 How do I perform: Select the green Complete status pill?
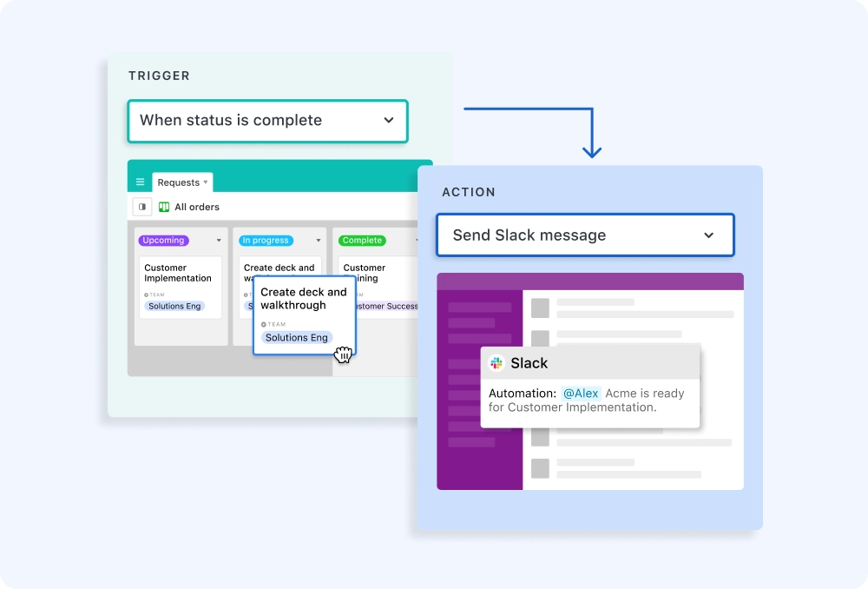click(x=362, y=240)
